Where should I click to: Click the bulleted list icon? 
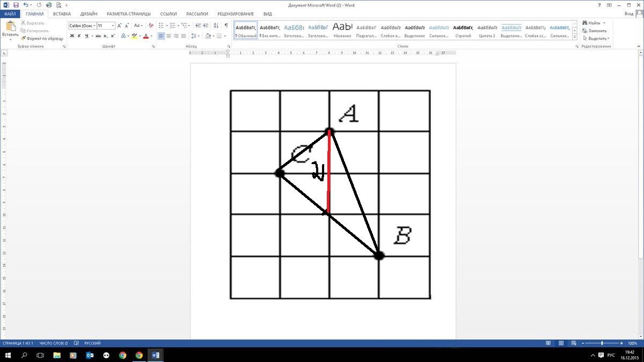pyautogui.click(x=162, y=25)
